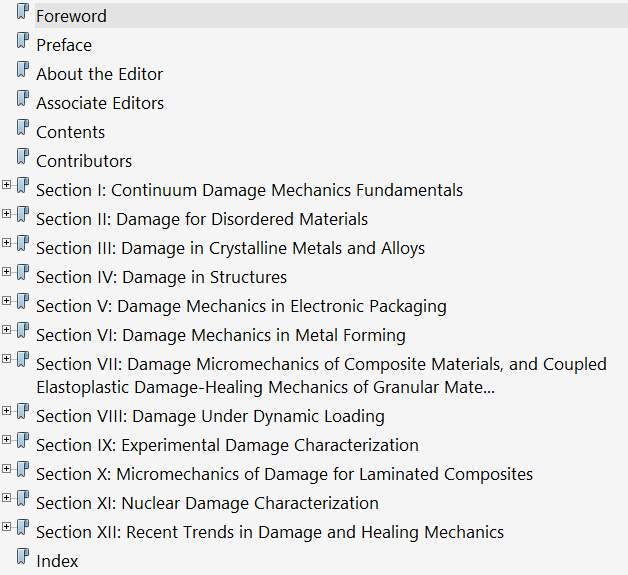Go to Section VIII: Damage Under Dynamic Loading
The width and height of the screenshot is (628, 575).
point(210,416)
